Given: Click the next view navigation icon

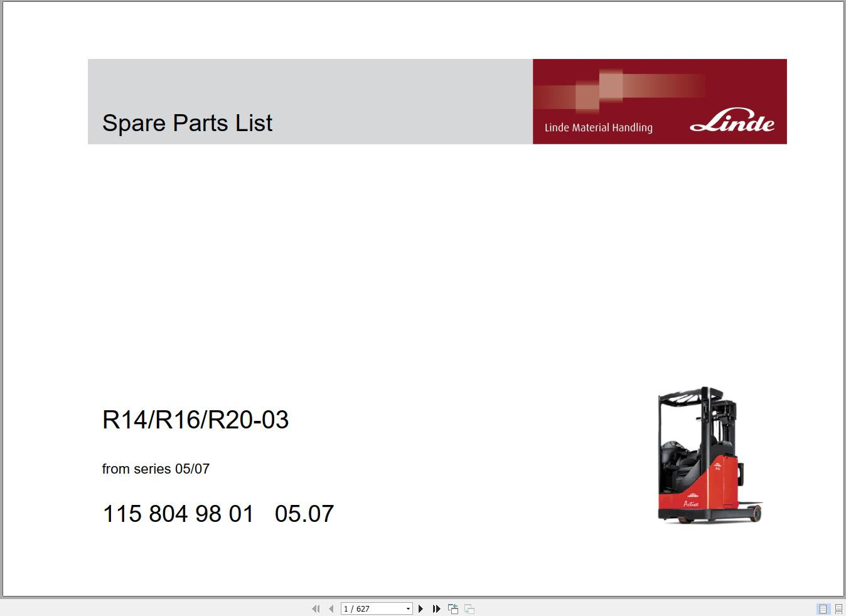Looking at the screenshot, I should click(469, 608).
